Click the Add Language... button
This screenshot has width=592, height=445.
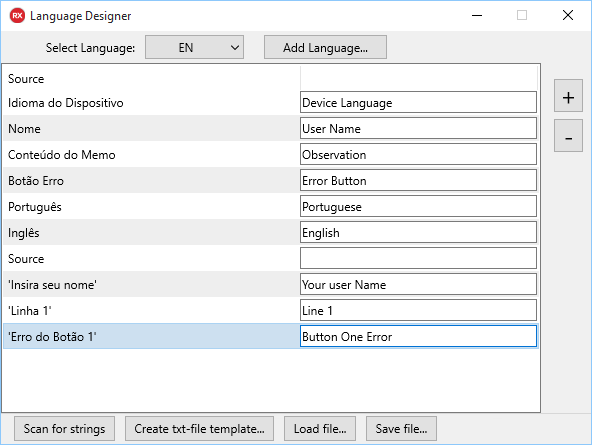pos(325,48)
